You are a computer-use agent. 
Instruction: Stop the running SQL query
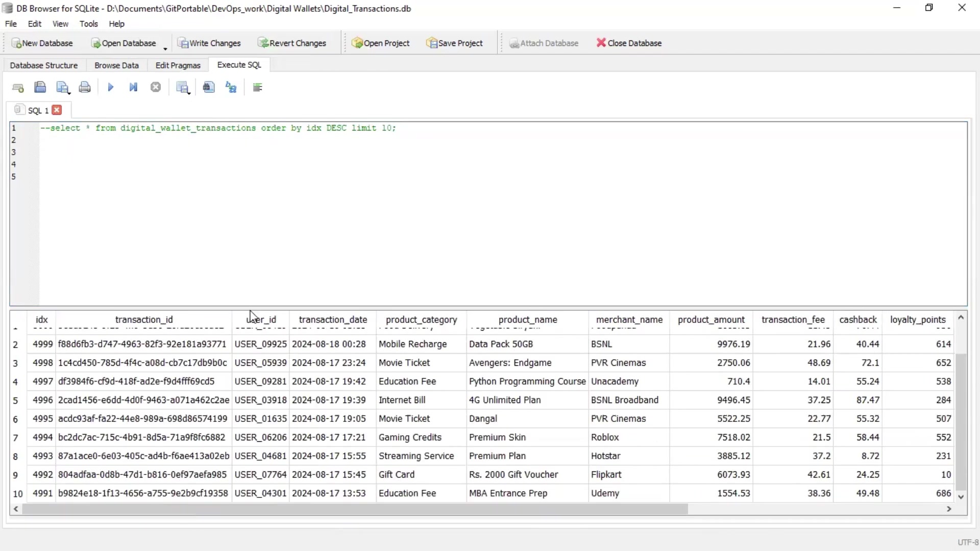point(156,87)
